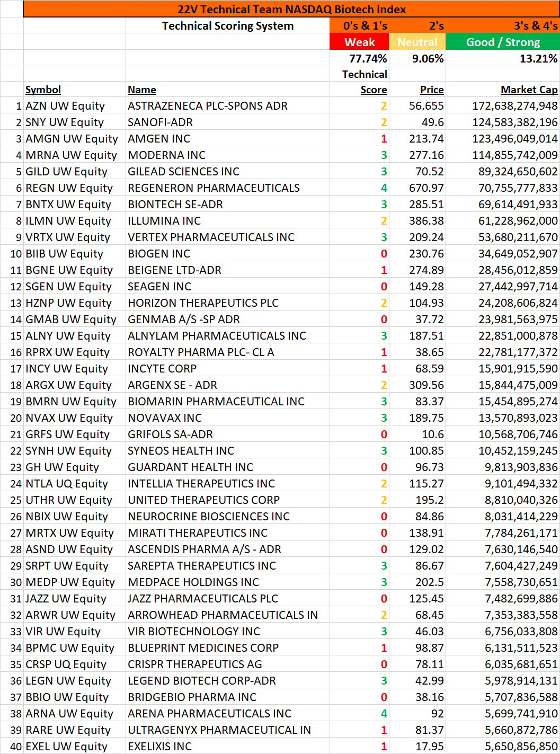
Task: Click 'ARWR UW Equity' symbol cell
Action: click(x=75, y=615)
